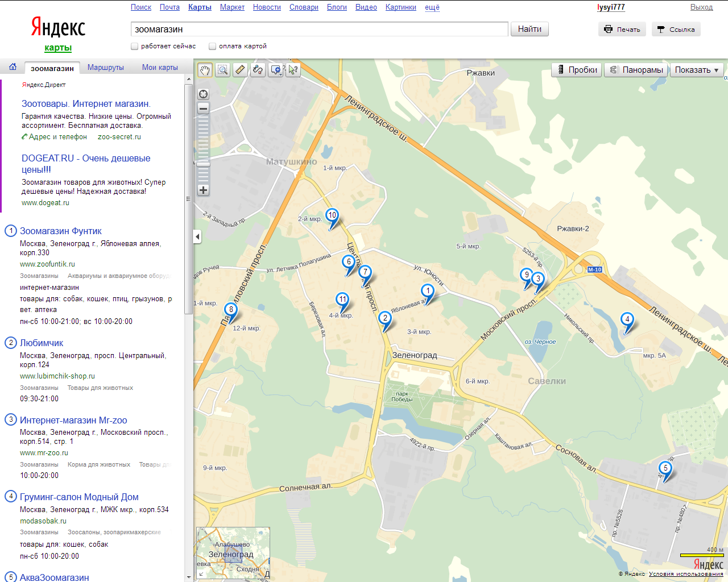
Task: Click in the зоомагазин search field
Action: (319, 29)
